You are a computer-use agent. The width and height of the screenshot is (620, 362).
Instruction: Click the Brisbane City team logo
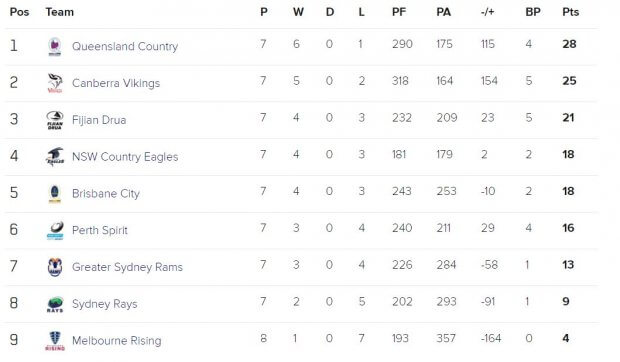(x=55, y=194)
